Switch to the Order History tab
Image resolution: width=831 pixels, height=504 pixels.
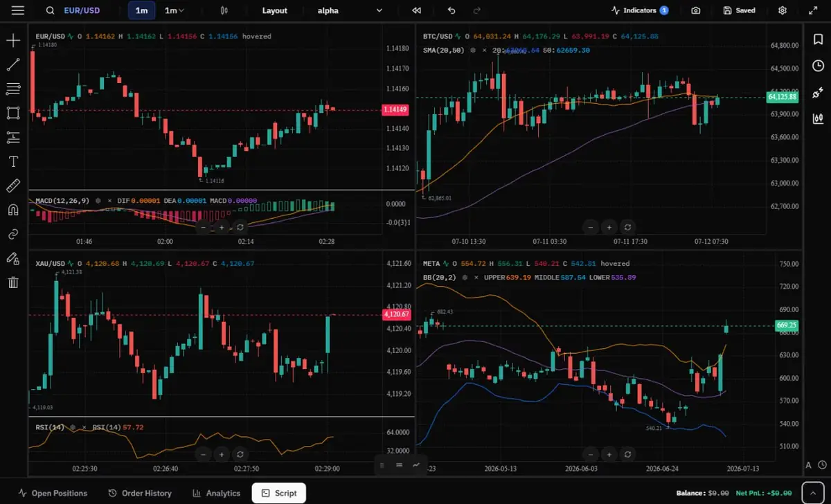point(140,493)
